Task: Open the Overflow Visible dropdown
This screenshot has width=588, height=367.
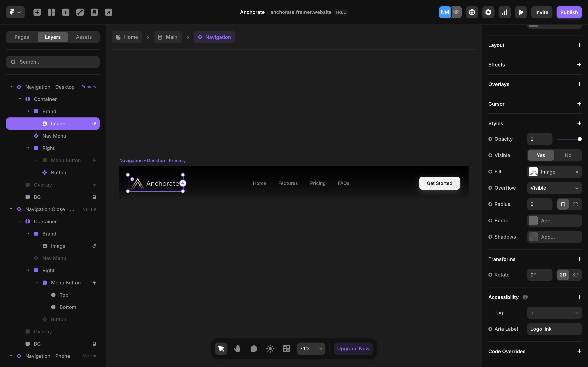Action: pyautogui.click(x=554, y=188)
